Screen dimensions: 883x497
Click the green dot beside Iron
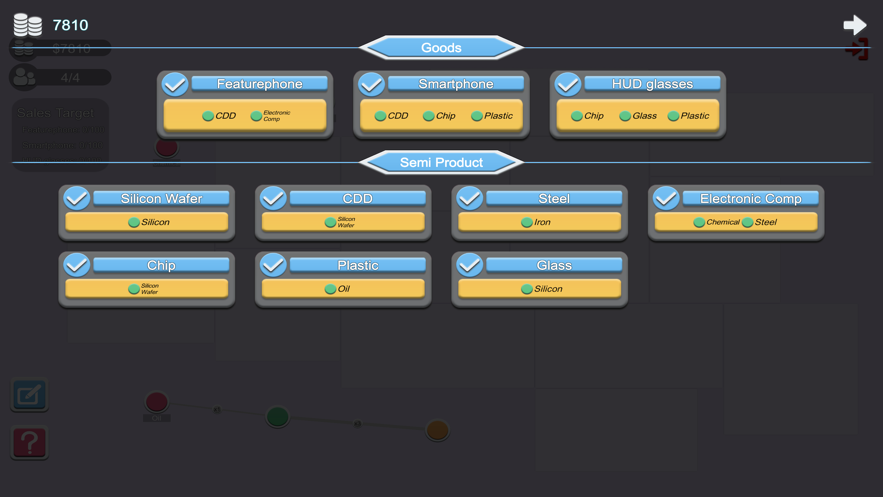point(526,222)
